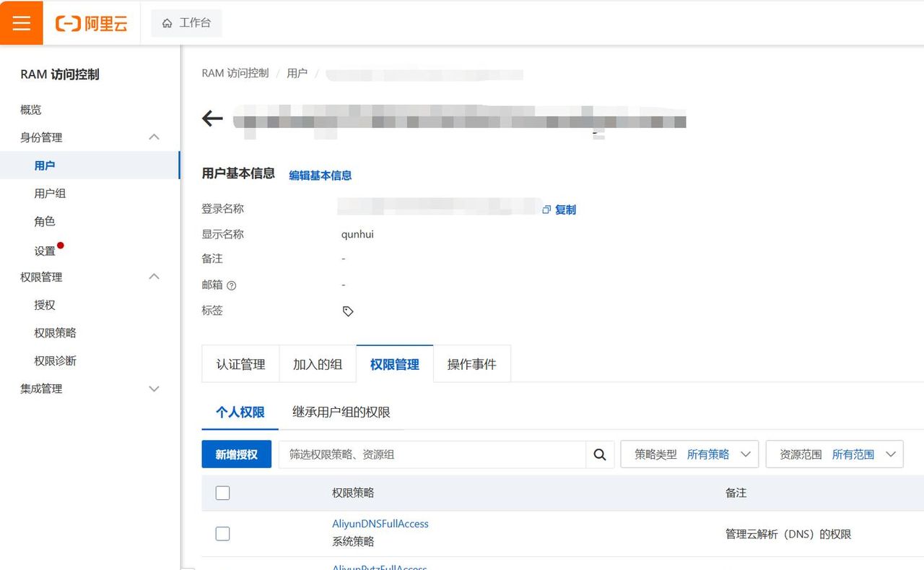Viewport: 924px width, 570px height.
Task: Click the 用户基本信息 heading
Action: [x=238, y=173]
